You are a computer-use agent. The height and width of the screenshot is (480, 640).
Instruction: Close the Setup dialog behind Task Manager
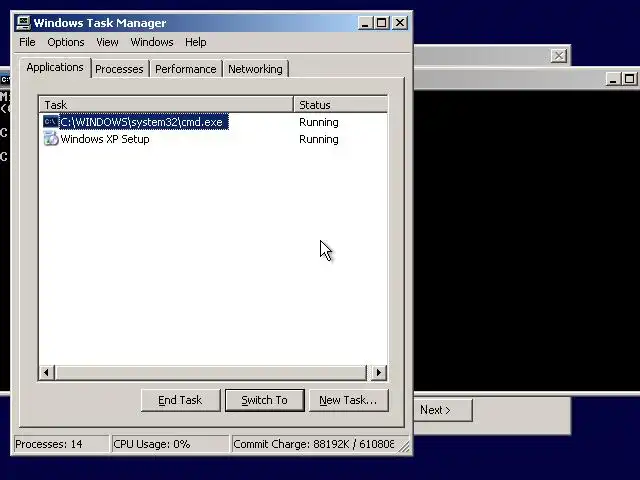tap(559, 56)
